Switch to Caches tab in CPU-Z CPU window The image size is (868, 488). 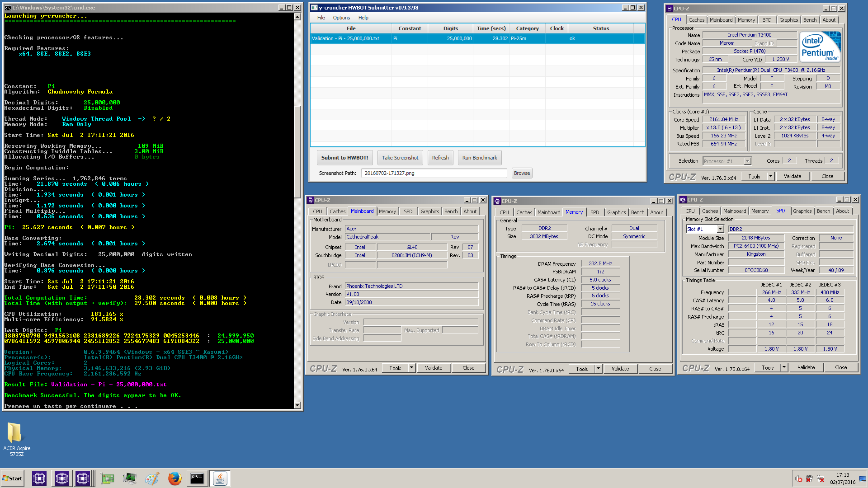click(696, 20)
